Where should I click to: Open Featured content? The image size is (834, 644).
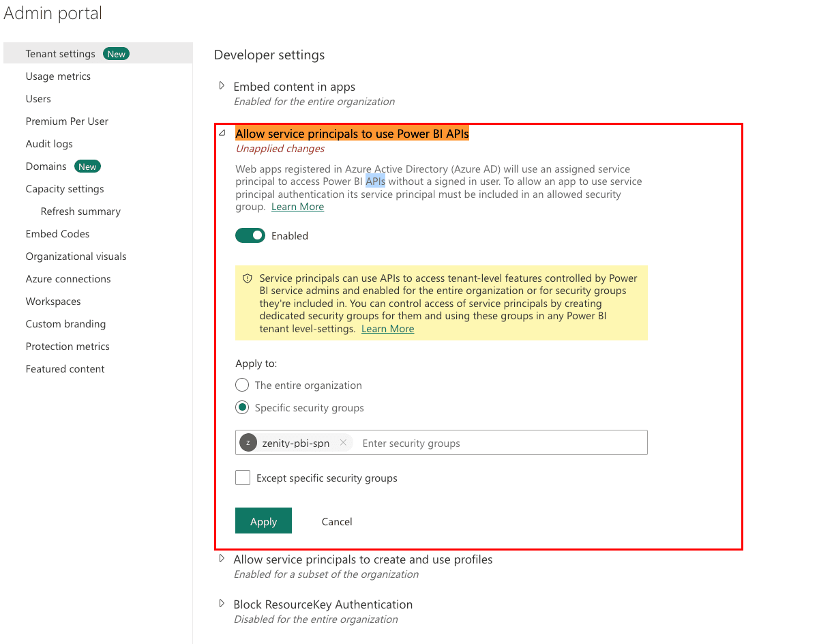(x=65, y=369)
